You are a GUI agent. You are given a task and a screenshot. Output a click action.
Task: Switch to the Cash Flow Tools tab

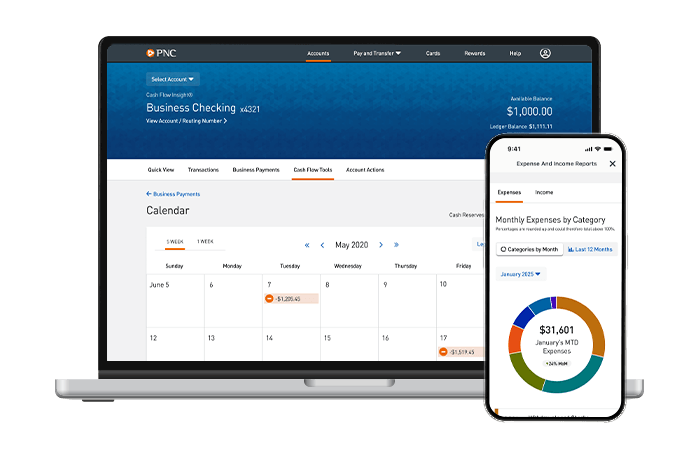[312, 170]
